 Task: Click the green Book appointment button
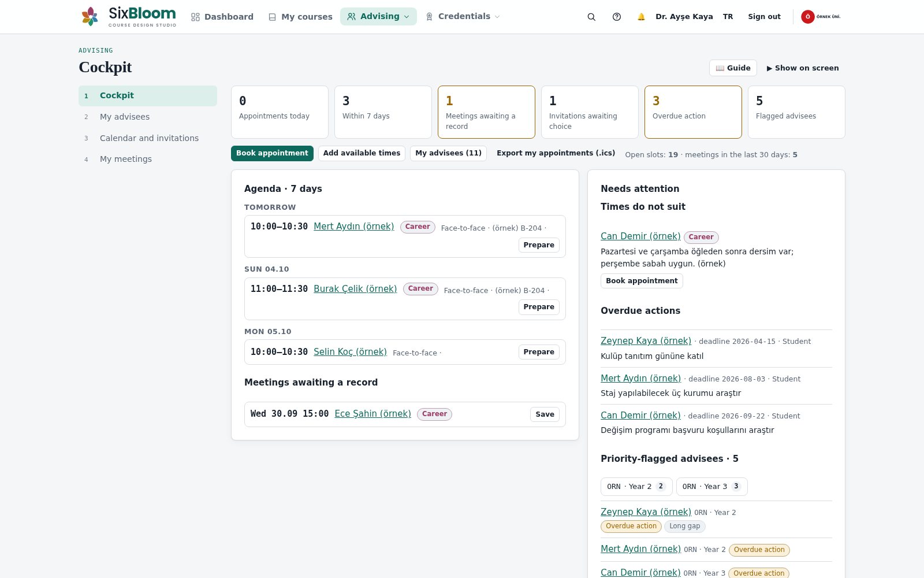coord(272,153)
